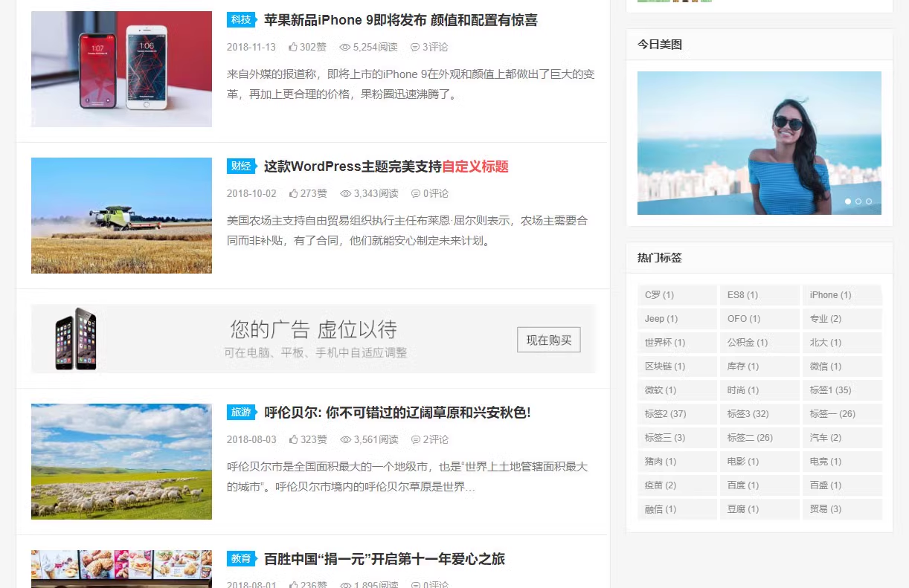The width and height of the screenshot is (909, 588).
Task: Click the thumbs-up icon next to 273赞
Action: [294, 193]
